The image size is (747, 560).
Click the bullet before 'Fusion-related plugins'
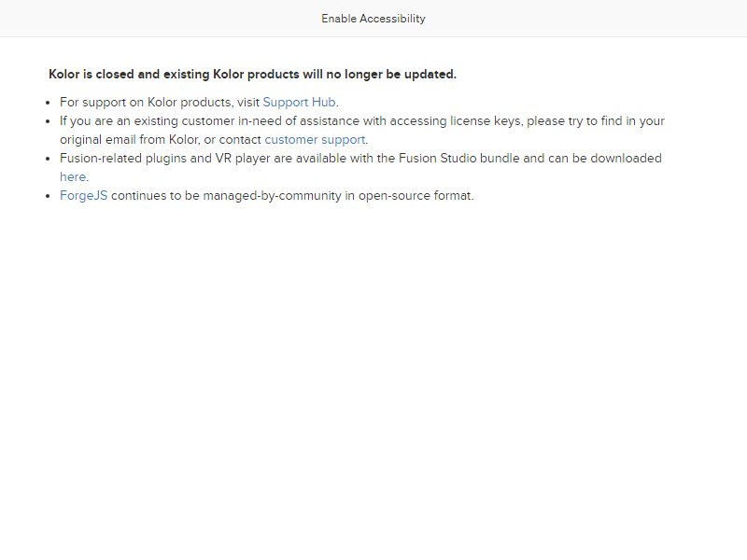(48, 159)
